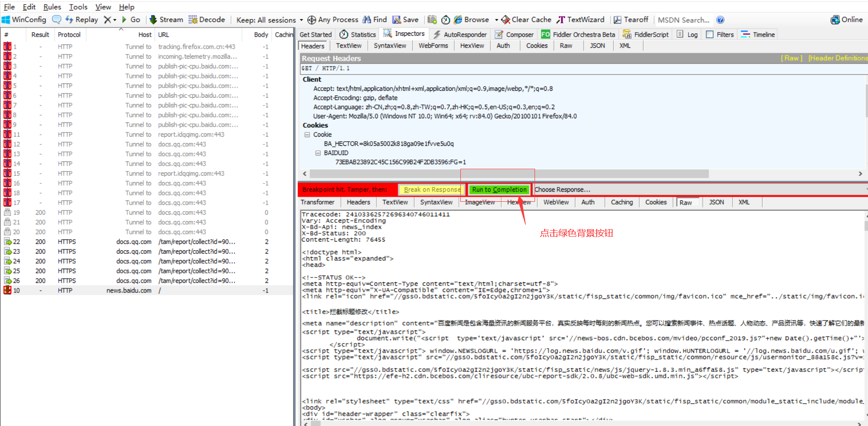The width and height of the screenshot is (868, 426).
Task: Click the stopwatch timer icon
Action: click(x=446, y=20)
